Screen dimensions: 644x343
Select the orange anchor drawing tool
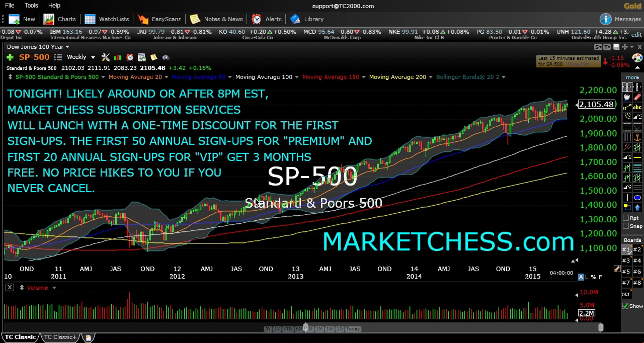click(638, 138)
